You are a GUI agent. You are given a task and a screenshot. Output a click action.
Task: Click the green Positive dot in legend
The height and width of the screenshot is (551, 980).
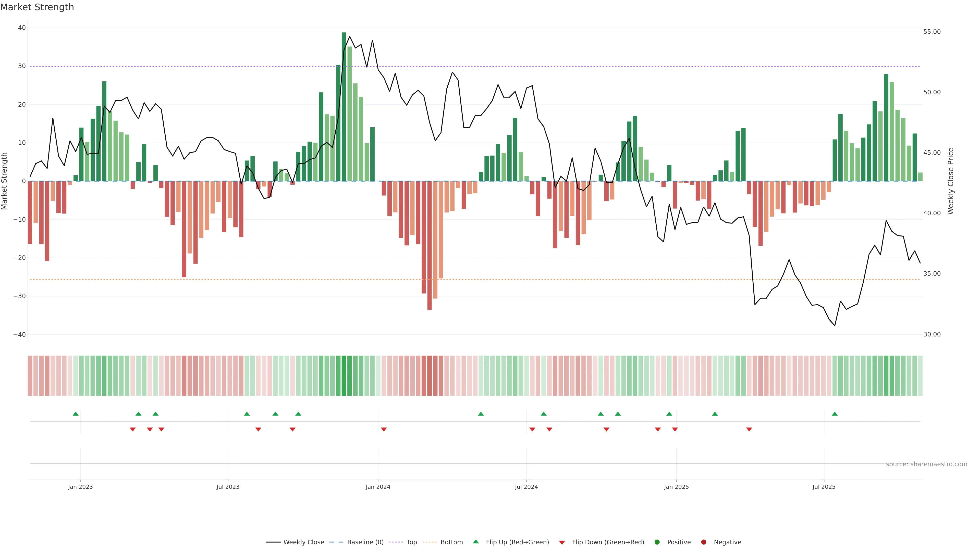(x=657, y=542)
